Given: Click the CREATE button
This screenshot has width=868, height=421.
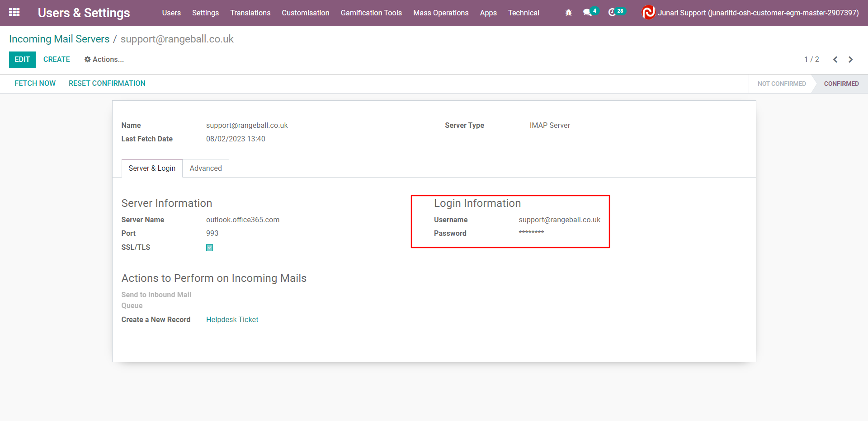Looking at the screenshot, I should click(x=57, y=60).
